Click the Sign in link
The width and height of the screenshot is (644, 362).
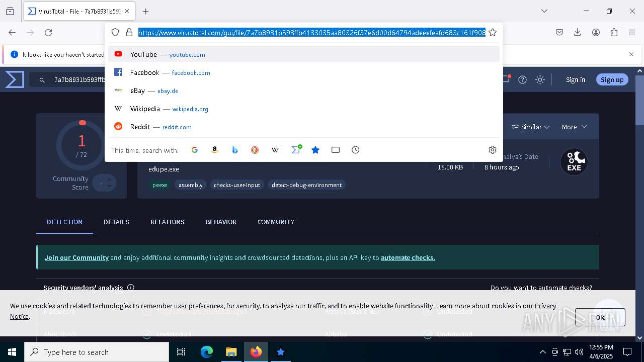576,79
